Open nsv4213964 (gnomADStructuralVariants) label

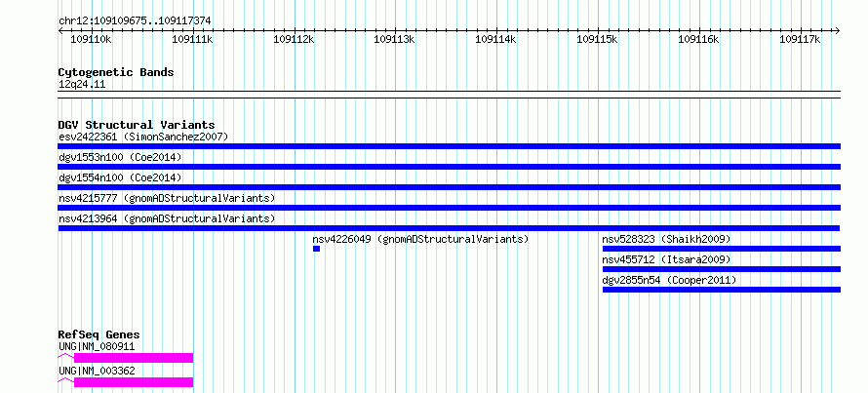tap(167, 218)
